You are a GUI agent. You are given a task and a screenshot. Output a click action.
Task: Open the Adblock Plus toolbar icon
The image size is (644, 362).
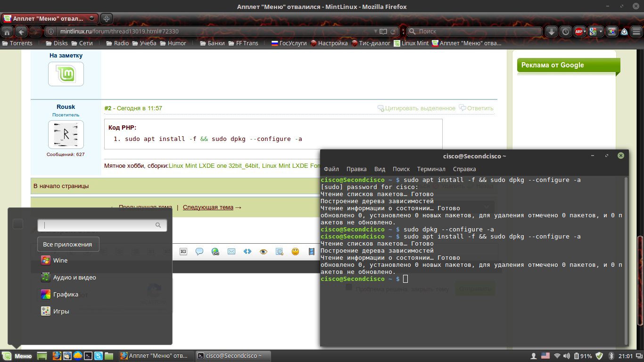(x=579, y=32)
